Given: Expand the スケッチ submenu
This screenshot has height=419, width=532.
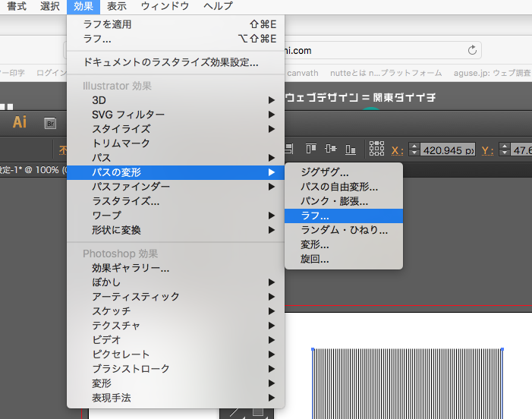Looking at the screenshot, I should click(x=176, y=311).
